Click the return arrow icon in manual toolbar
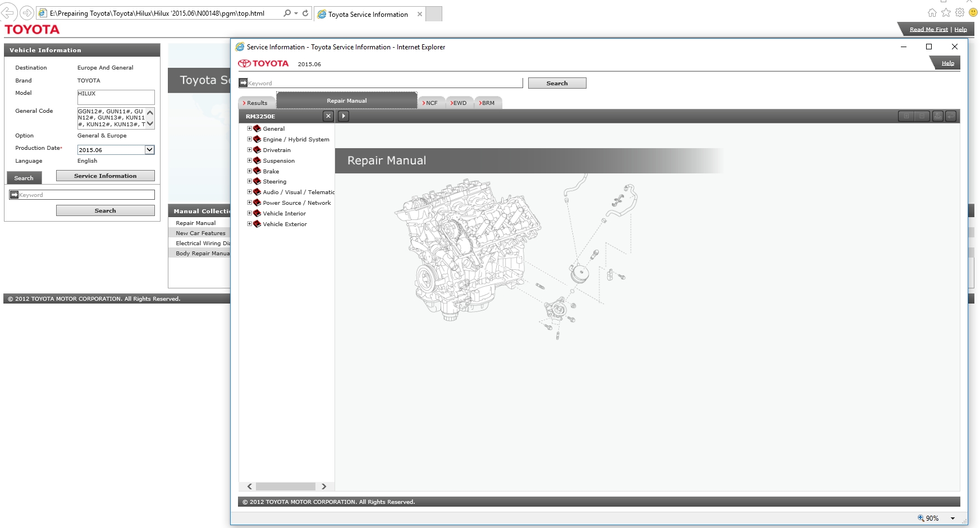The height and width of the screenshot is (528, 980). click(x=950, y=116)
